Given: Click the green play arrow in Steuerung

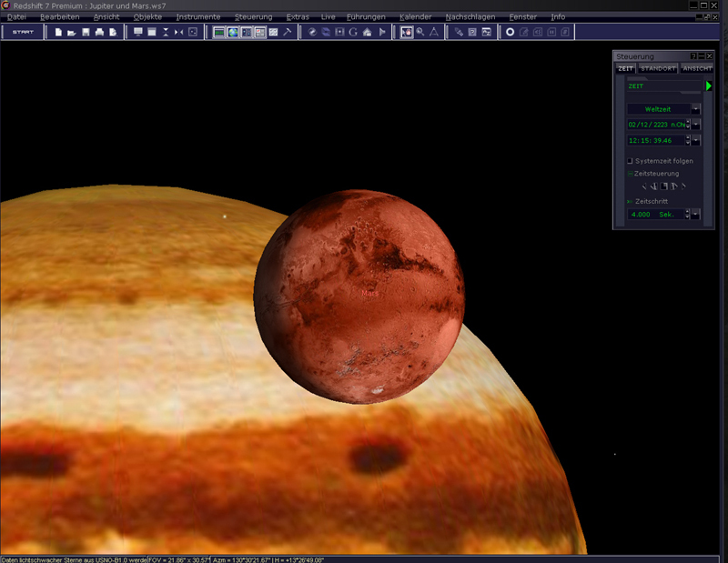Looking at the screenshot, I should tap(709, 85).
